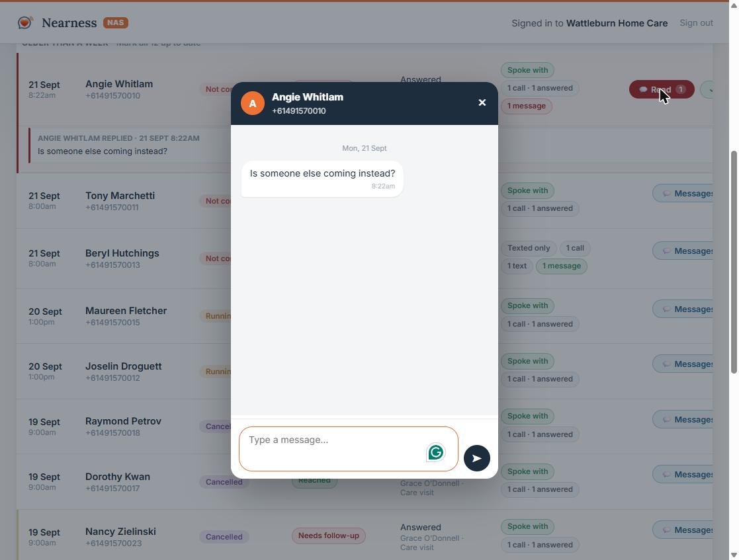The height and width of the screenshot is (560, 739).
Task: Select Wattleburn Home Care organisation name
Action: coord(617,23)
